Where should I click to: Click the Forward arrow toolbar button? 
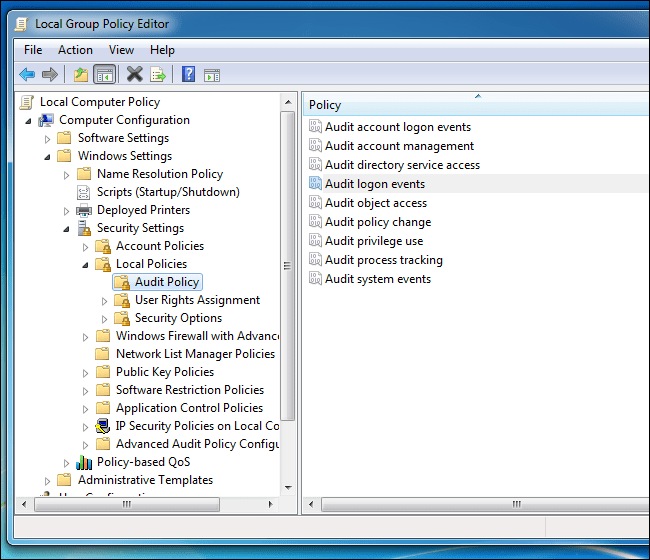tap(50, 74)
